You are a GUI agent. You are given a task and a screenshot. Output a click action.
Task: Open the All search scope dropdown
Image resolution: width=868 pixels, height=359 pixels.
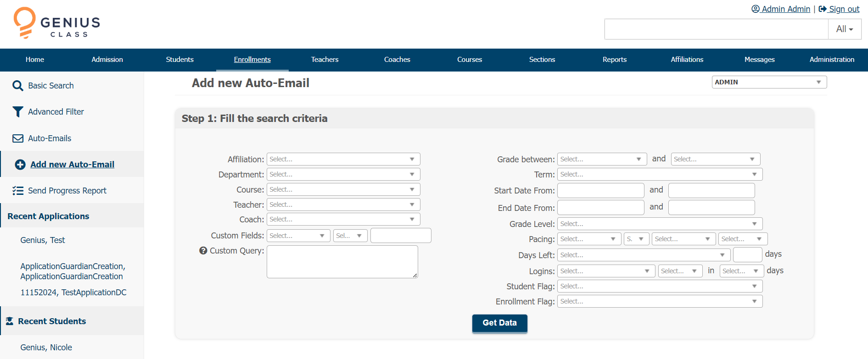pyautogui.click(x=844, y=29)
